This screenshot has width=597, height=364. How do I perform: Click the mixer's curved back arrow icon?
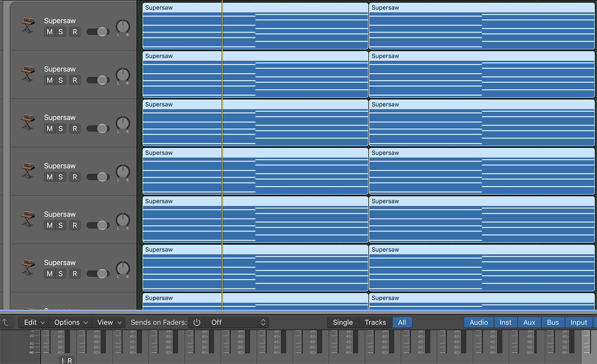pos(6,323)
